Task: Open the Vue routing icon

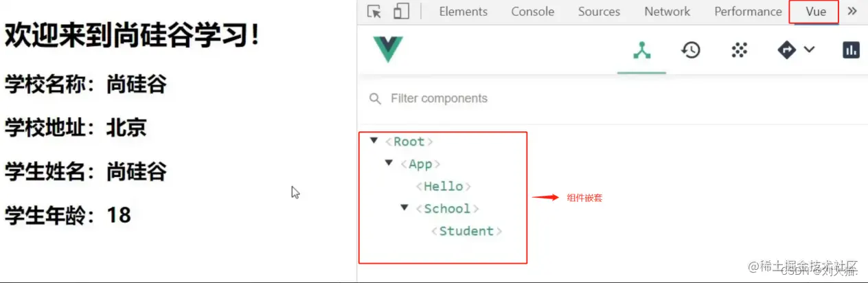Action: 787,50
